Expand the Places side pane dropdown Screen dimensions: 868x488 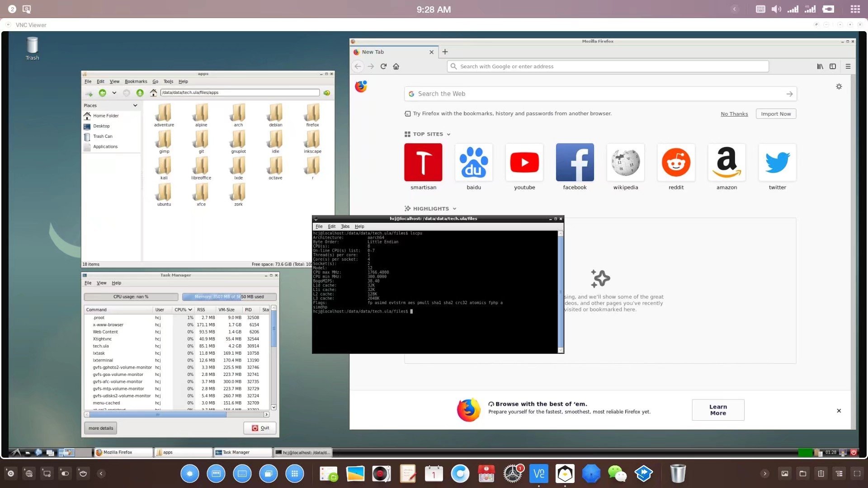(135, 105)
